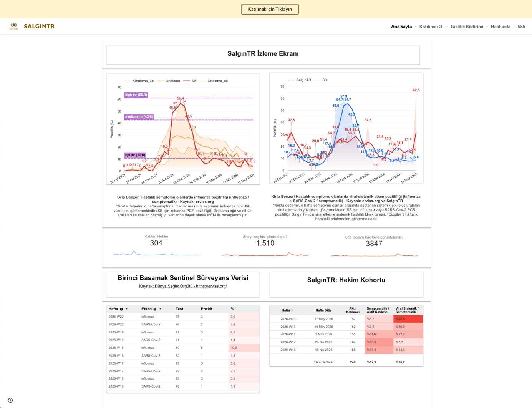Toggle the SB legend in influenza chart
Screen dimensions: 532x408
(190, 81)
